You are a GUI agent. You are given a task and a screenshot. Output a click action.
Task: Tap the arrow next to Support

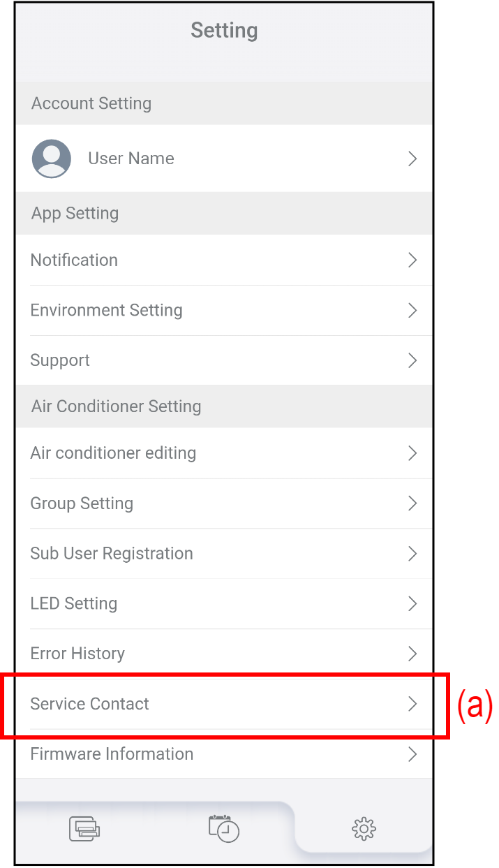pyautogui.click(x=412, y=361)
